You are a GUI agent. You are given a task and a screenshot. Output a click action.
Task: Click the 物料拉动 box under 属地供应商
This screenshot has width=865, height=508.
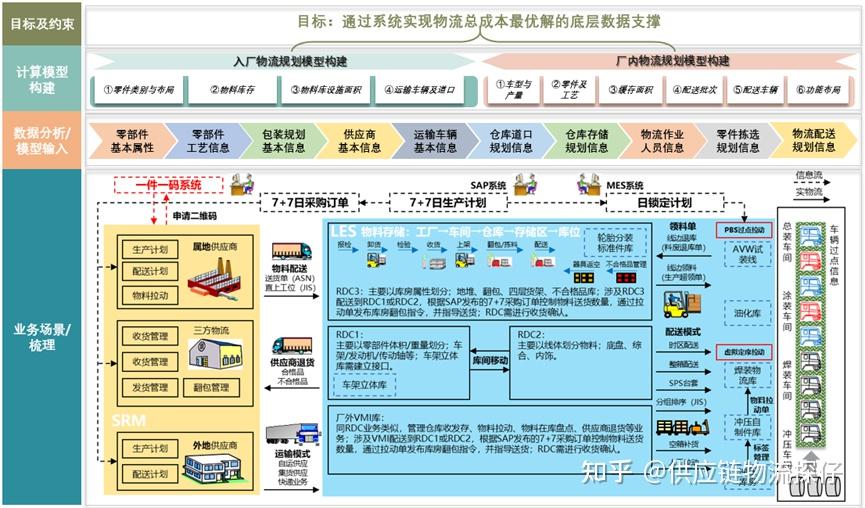coord(150,296)
